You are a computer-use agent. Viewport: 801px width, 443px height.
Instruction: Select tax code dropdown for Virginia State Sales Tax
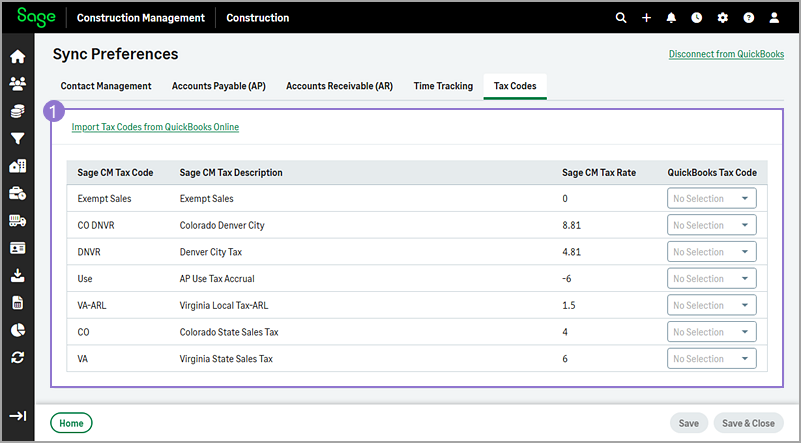tap(711, 359)
